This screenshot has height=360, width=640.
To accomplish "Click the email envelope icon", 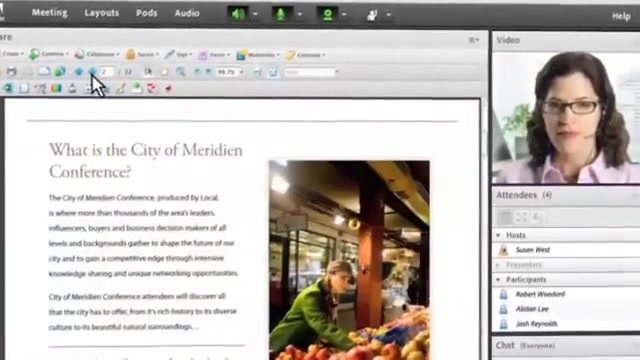I will coord(44,71).
